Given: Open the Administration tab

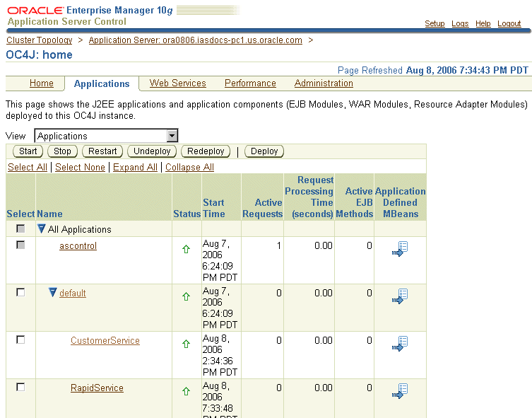Looking at the screenshot, I should [324, 83].
